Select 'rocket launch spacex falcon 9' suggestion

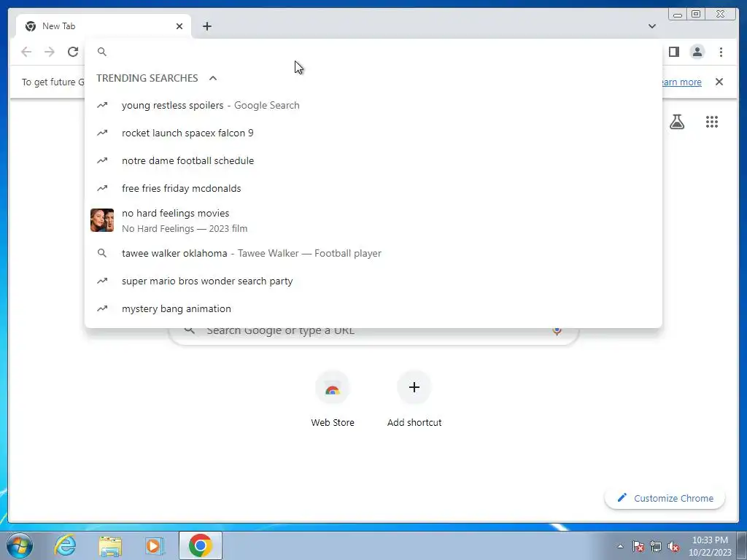click(x=373, y=133)
